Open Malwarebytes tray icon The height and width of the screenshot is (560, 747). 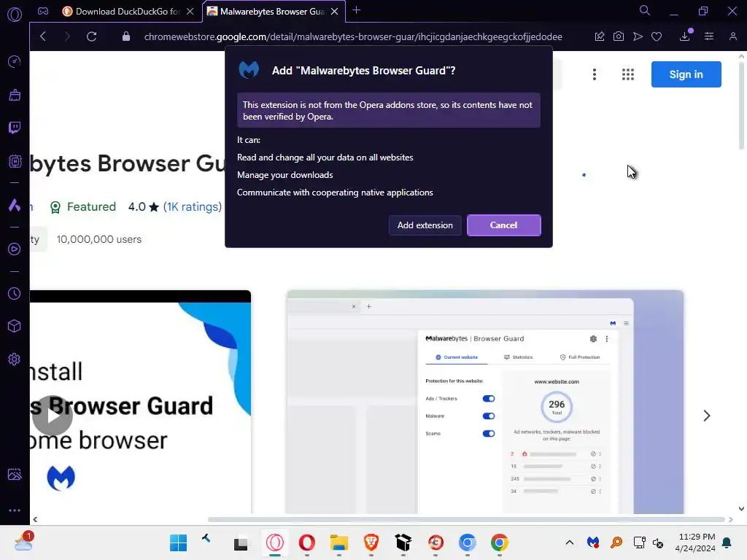pos(592,542)
